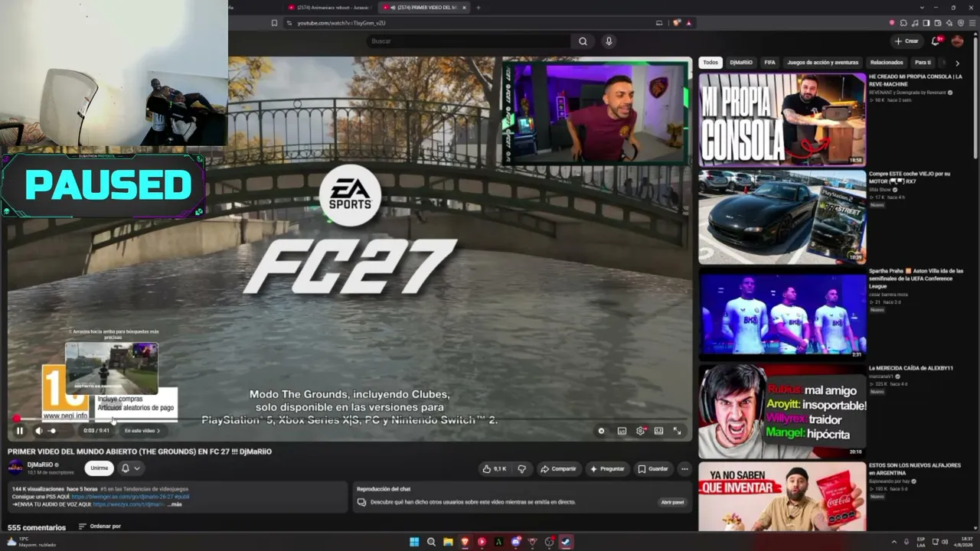The image size is (980, 551).
Task: Enter fullscreen mode on the video
Action: [677, 431]
